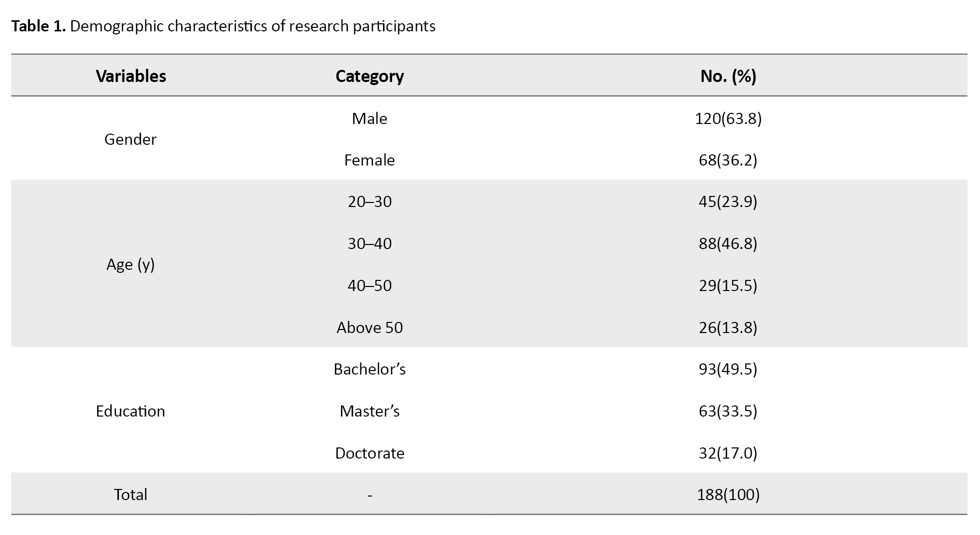Click the Variables column header
This screenshot has height=535, width=980.
131,76
